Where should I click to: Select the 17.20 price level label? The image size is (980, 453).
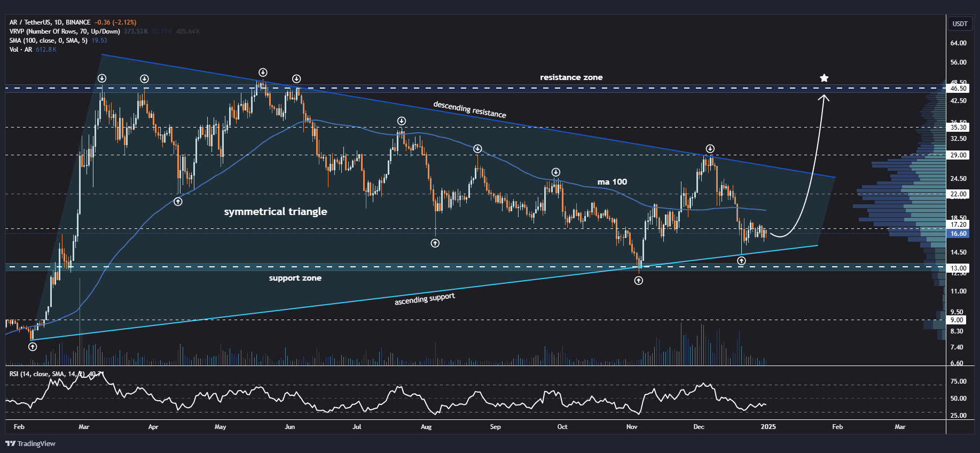pyautogui.click(x=959, y=225)
